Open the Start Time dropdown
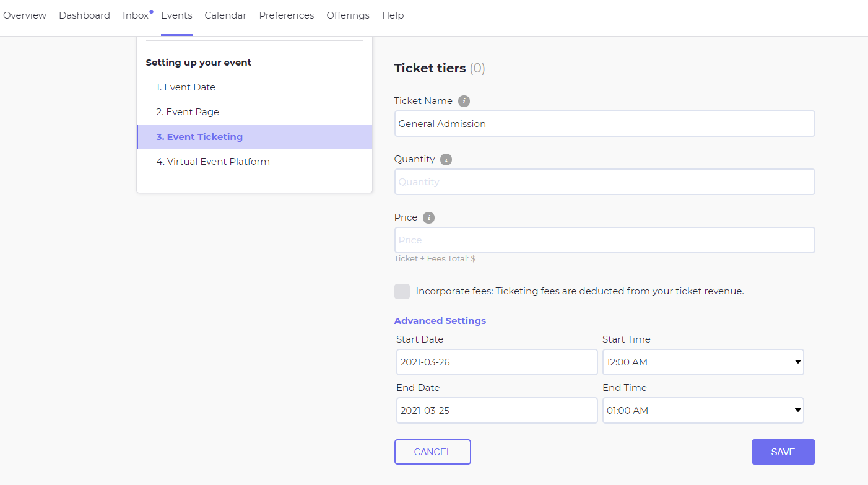 point(703,362)
